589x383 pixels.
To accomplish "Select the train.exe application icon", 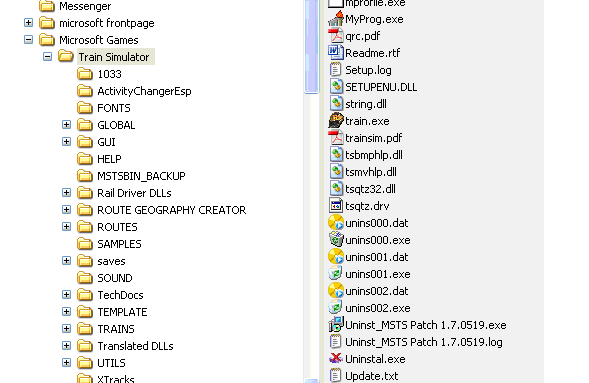I will coord(335,121).
